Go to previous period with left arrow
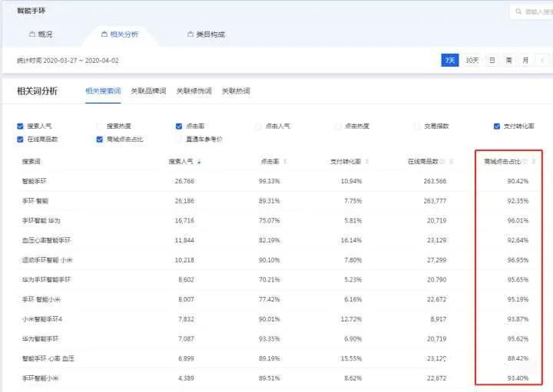553x392 pixels. (x=542, y=61)
